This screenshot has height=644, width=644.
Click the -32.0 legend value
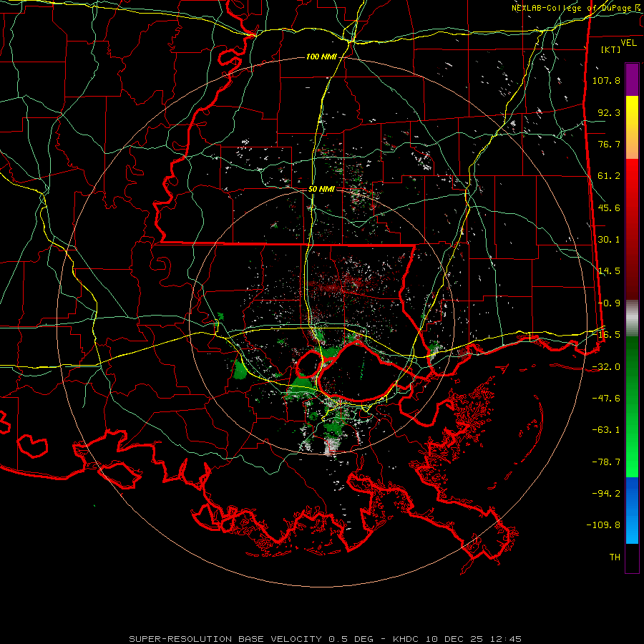(606, 367)
